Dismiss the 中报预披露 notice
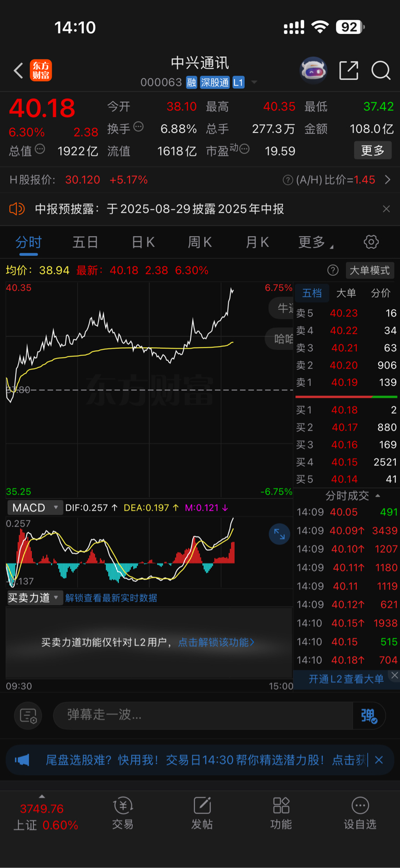The height and width of the screenshot is (868, 400). pyautogui.click(x=386, y=209)
